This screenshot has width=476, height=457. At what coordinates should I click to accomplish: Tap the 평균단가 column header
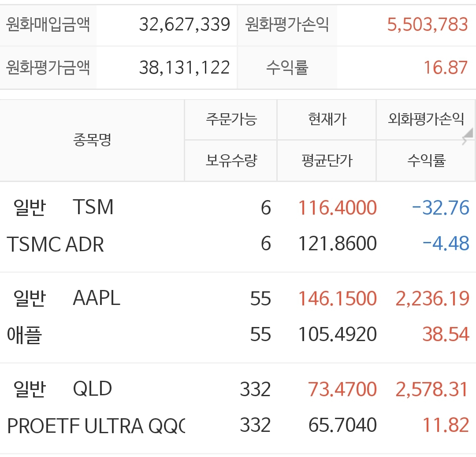point(327,160)
